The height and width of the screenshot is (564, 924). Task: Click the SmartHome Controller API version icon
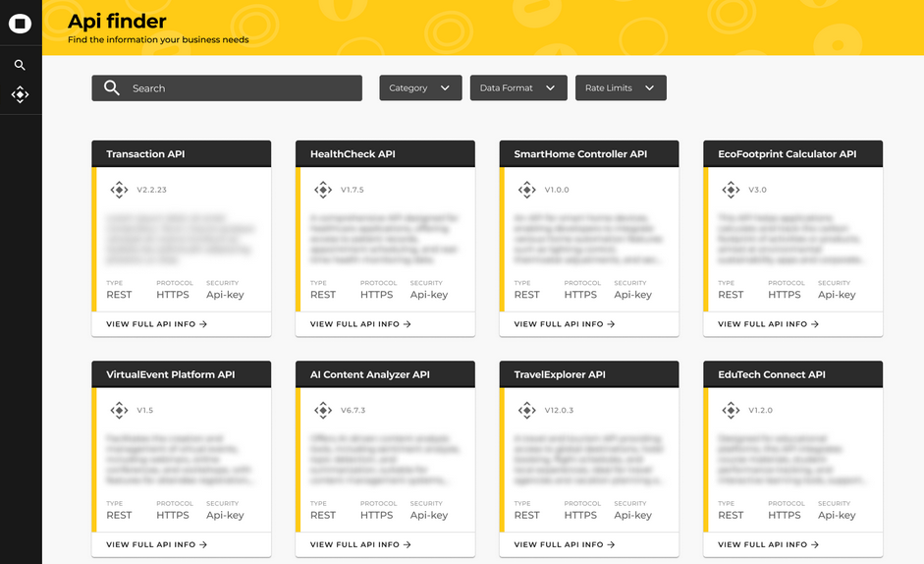526,190
